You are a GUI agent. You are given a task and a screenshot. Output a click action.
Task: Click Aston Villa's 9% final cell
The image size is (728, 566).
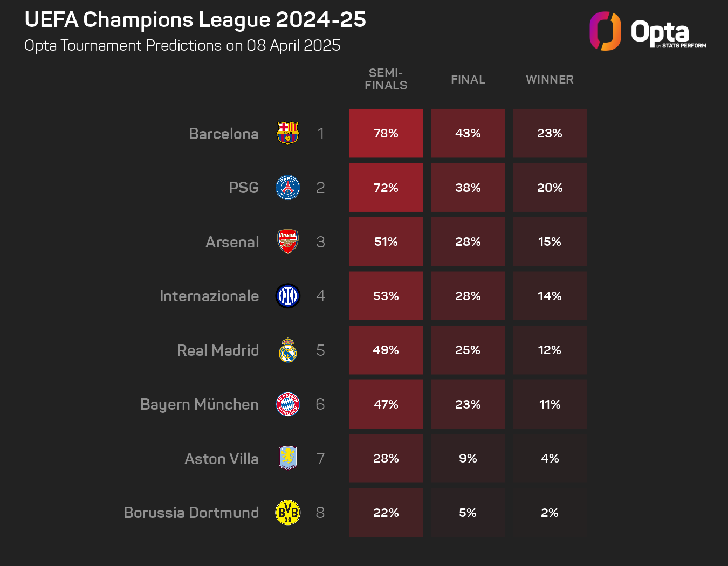click(x=468, y=458)
